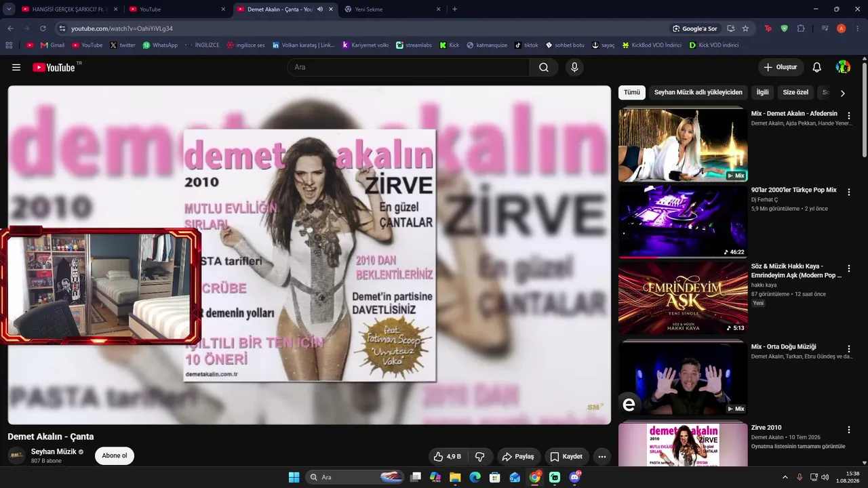Open options for Emrindeyim Aşk video
The image size is (868, 488).
point(848,269)
